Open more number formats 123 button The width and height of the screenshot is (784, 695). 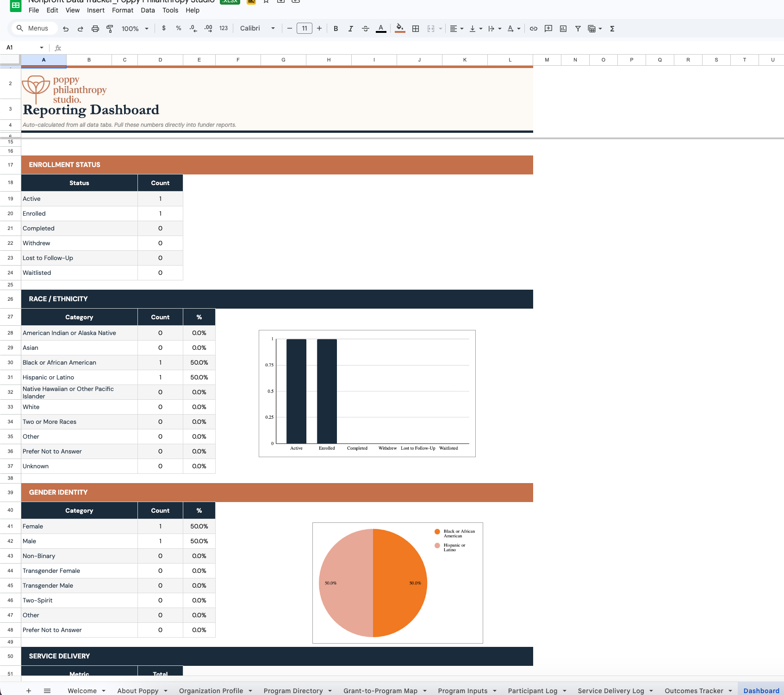coord(224,28)
